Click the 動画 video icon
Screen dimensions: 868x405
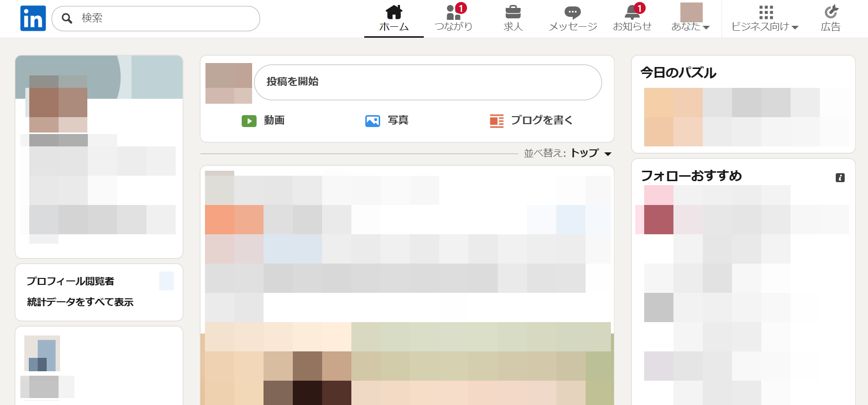249,121
